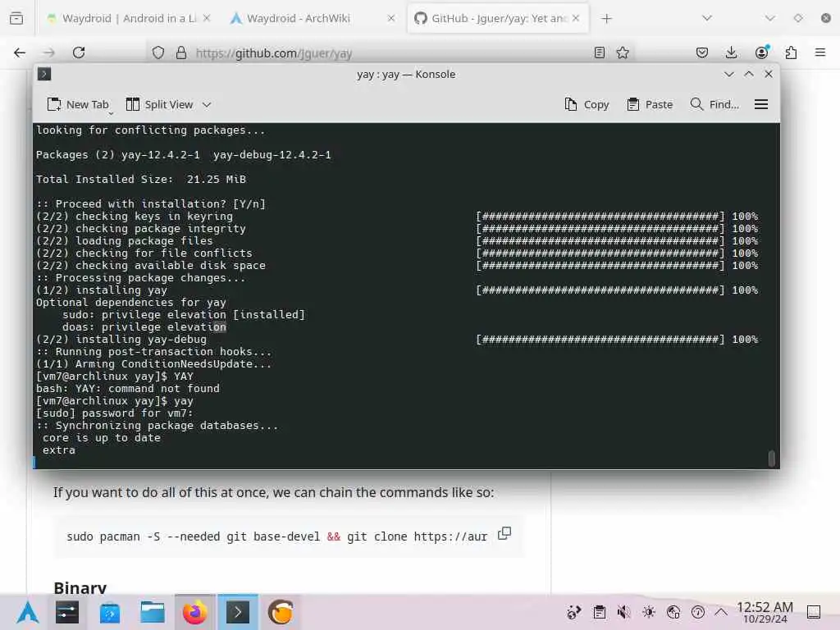Copy terminal selection with Copy button
This screenshot has height=630, width=840.
pyautogui.click(x=587, y=104)
